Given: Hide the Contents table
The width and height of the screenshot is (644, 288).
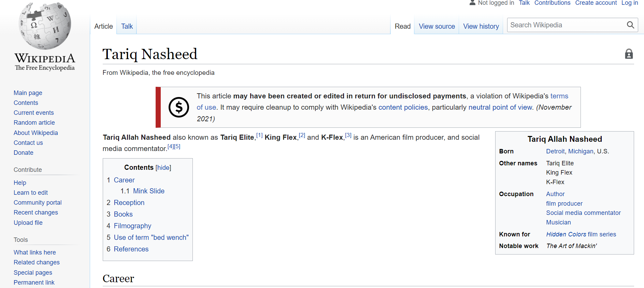Looking at the screenshot, I should [x=163, y=168].
